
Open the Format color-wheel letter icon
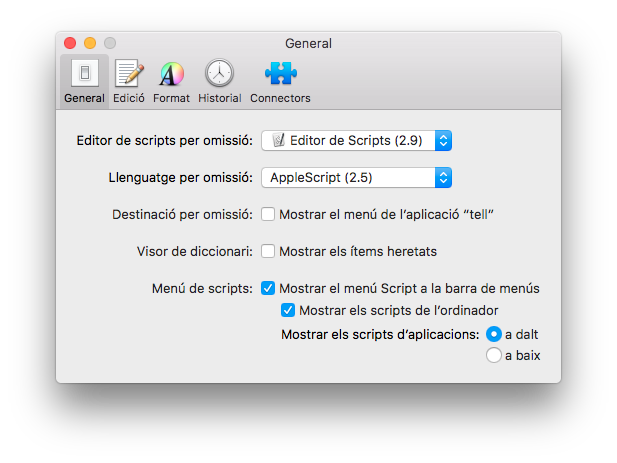tap(172, 74)
